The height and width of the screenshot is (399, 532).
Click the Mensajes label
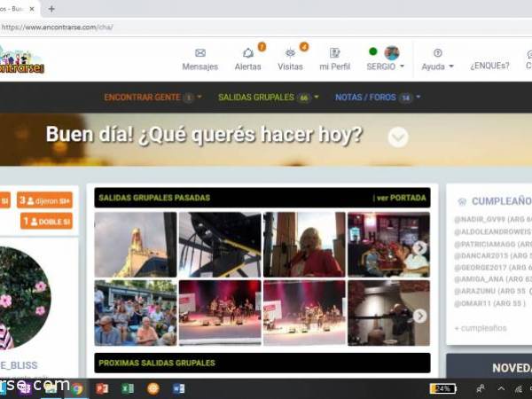pos(200,66)
